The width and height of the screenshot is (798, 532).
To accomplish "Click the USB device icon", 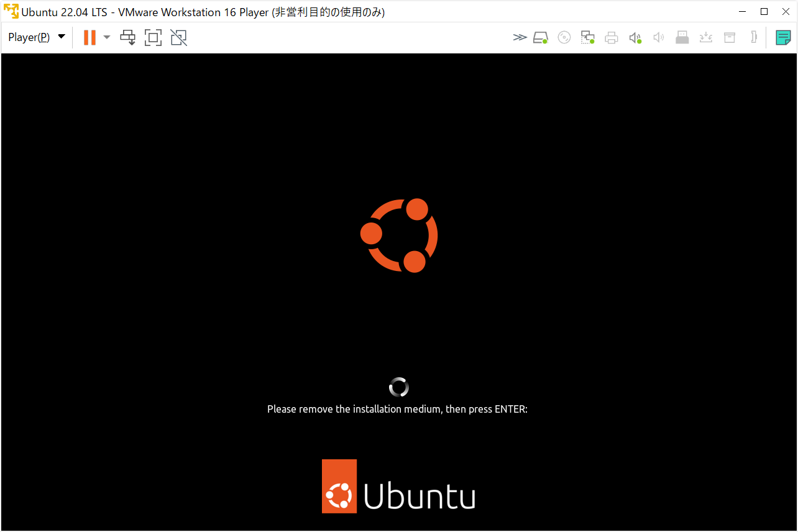I will pos(682,38).
